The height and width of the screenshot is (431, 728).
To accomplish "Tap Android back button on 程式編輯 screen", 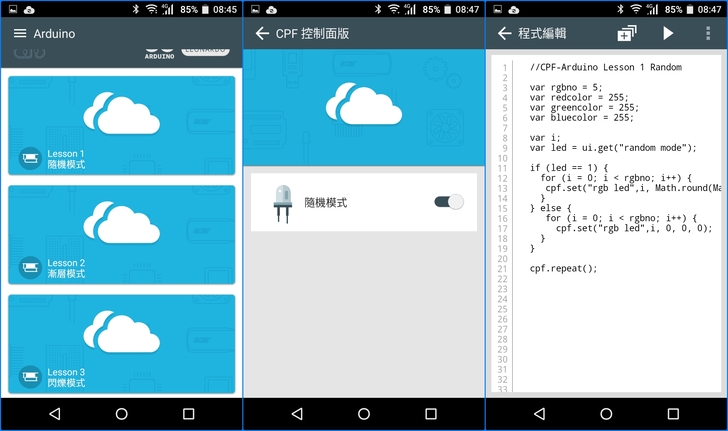I will tap(540, 414).
